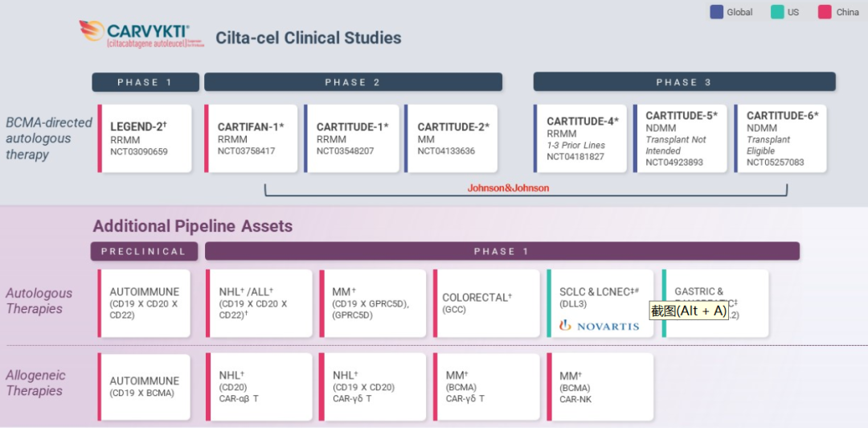Click the Additional Pipeline Assets heading
The image size is (868, 428).
pos(193,226)
